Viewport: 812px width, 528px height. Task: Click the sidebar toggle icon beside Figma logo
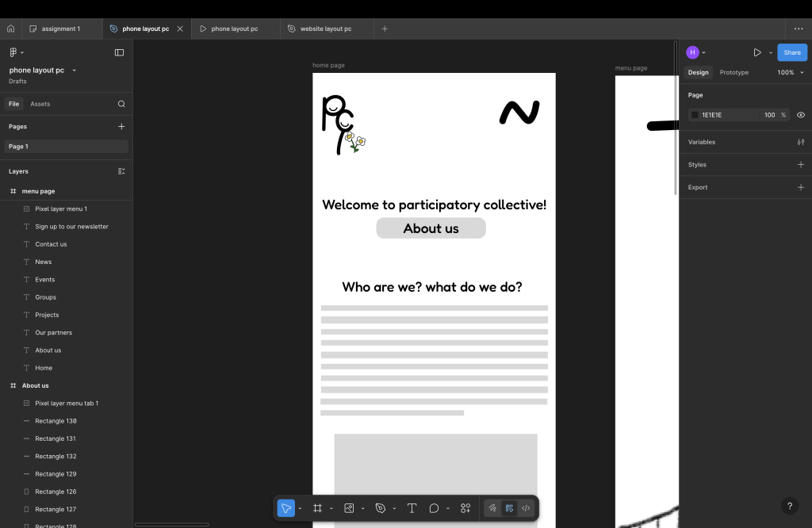click(x=119, y=52)
